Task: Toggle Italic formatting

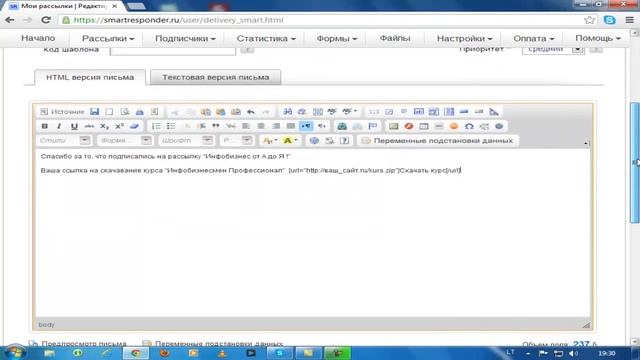Action: point(59,126)
